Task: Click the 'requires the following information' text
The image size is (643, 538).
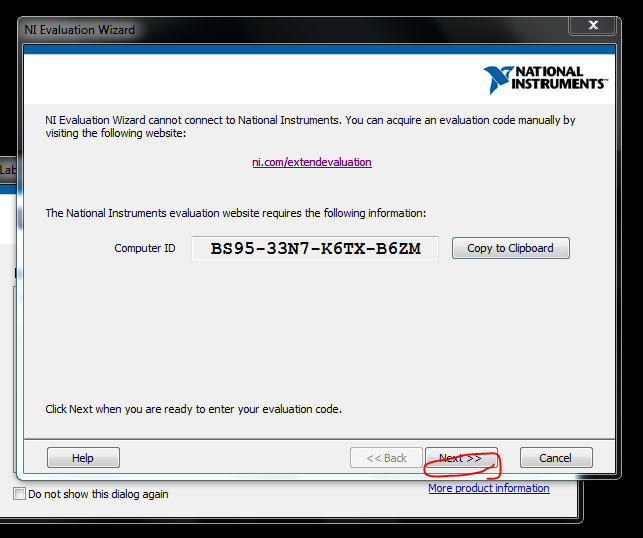Action: click(x=344, y=213)
